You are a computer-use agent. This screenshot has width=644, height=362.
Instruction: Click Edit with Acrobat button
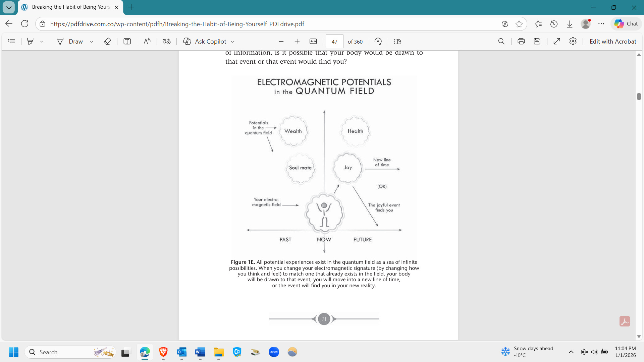(x=612, y=41)
